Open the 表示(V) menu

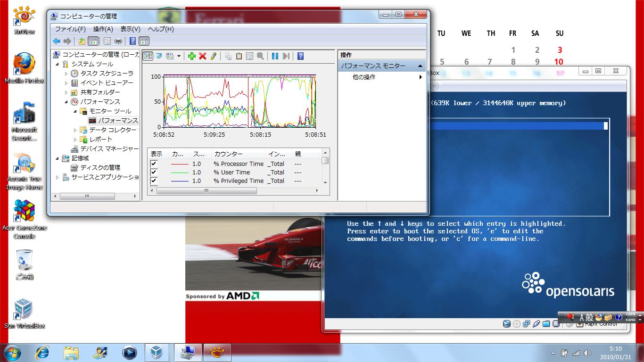click(130, 29)
